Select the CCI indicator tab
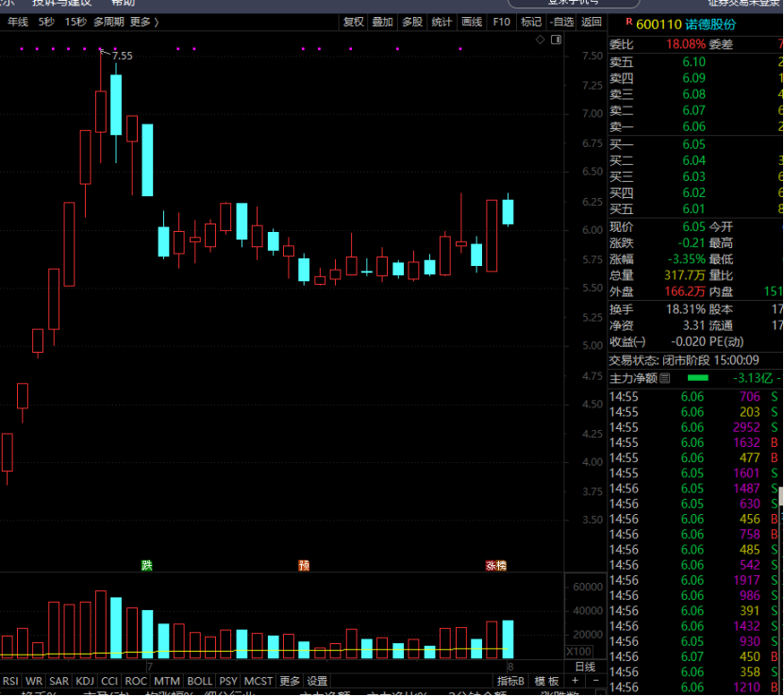 coord(109,681)
